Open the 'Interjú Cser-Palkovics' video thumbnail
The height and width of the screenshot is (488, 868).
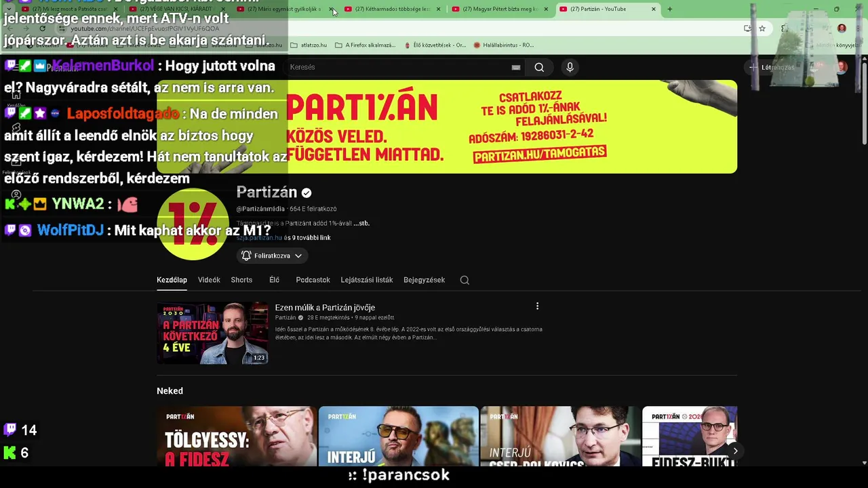tap(560, 436)
